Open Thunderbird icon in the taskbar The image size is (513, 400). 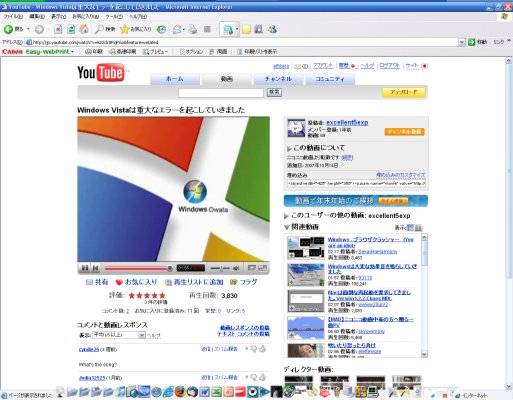pos(192,392)
